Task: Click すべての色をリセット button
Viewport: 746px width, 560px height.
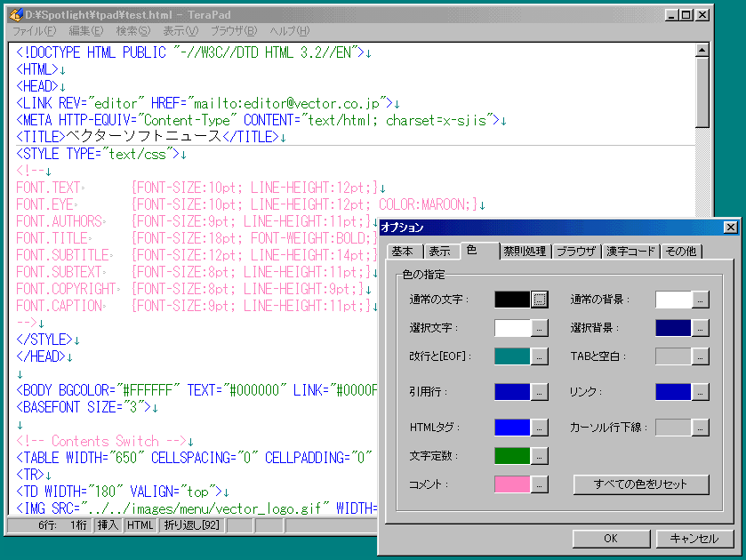Action: click(x=641, y=484)
